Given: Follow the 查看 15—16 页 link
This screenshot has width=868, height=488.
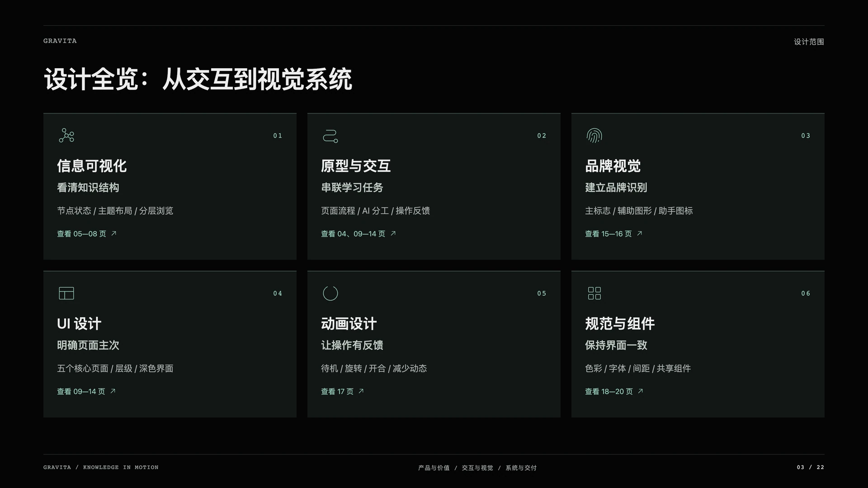Looking at the screenshot, I should tap(614, 234).
